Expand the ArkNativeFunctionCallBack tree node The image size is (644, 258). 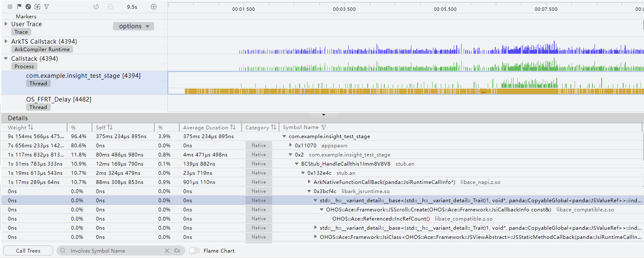click(x=310, y=182)
